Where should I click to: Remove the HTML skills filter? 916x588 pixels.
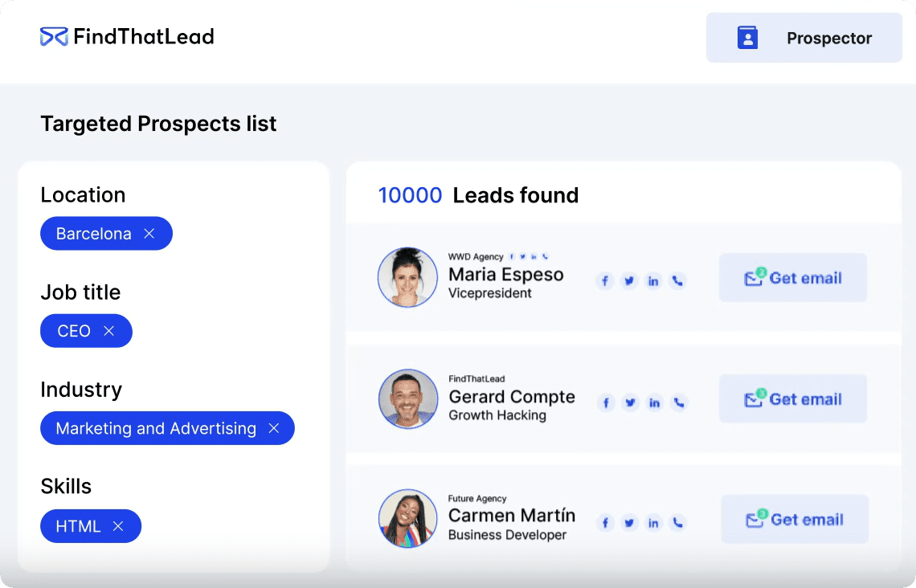(118, 527)
